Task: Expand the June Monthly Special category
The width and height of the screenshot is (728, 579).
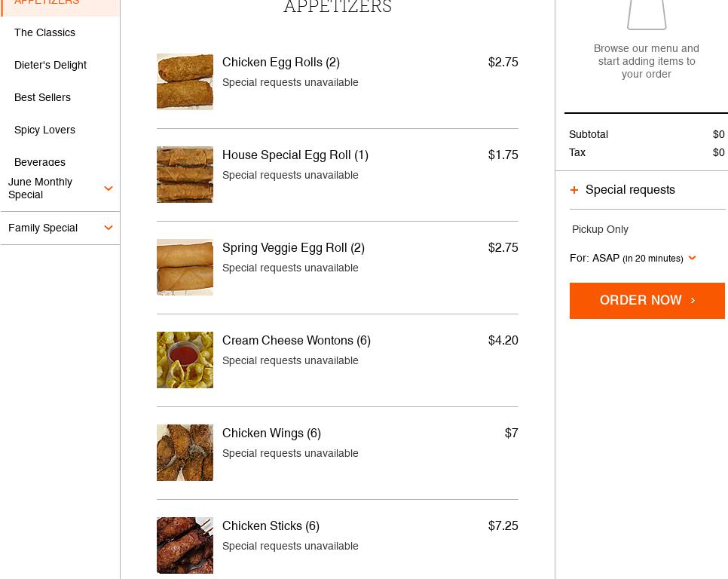Action: click(108, 188)
